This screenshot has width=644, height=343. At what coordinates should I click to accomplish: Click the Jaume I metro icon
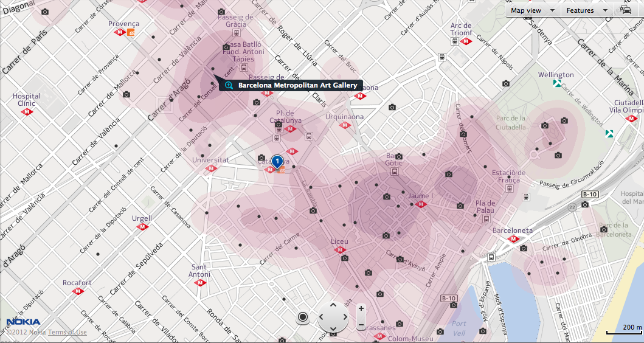click(x=421, y=204)
